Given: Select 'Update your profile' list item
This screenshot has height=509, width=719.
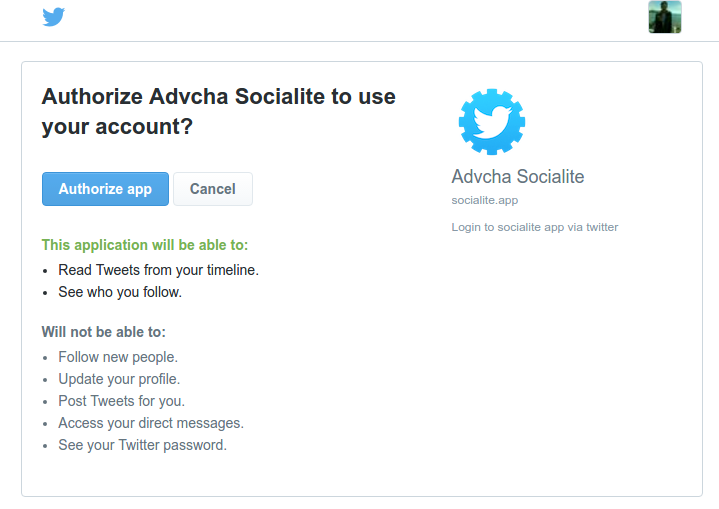Looking at the screenshot, I should [119, 379].
